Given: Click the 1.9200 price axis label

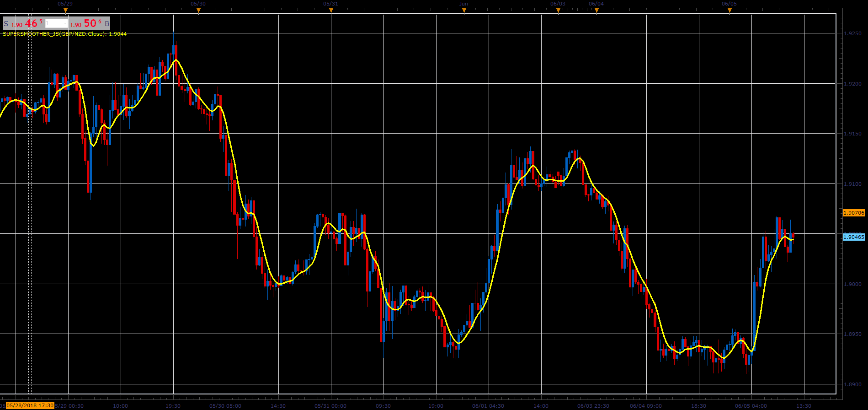Looking at the screenshot, I should tap(852, 84).
